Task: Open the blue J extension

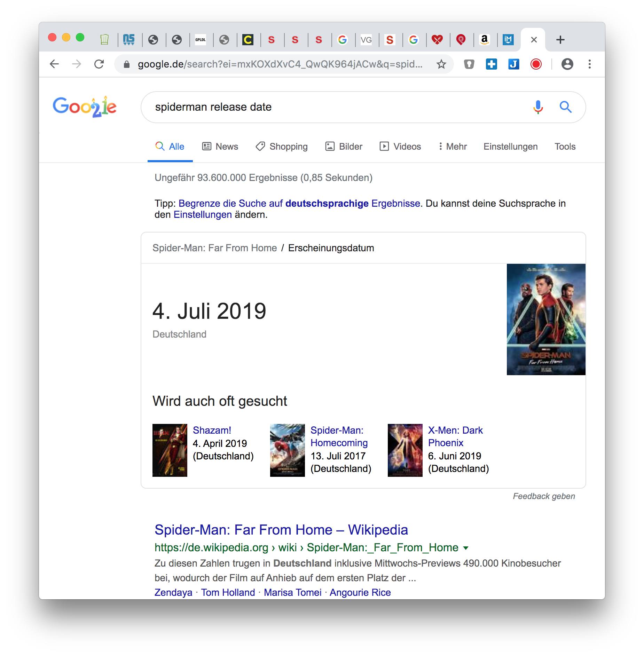Action: pos(514,64)
